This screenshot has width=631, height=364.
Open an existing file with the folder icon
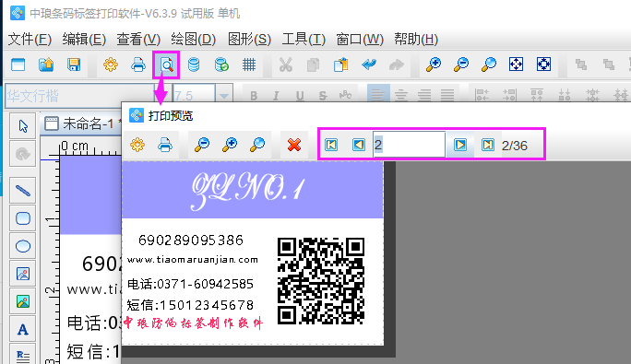(x=46, y=65)
